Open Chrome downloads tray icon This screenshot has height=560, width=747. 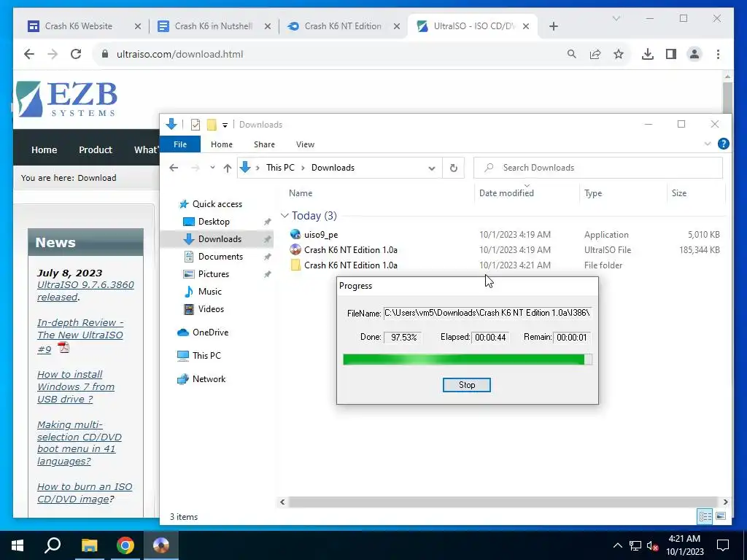[648, 54]
